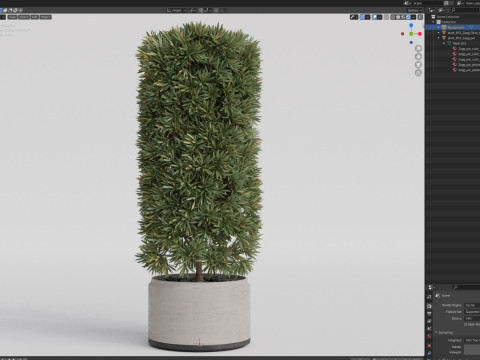Image resolution: width=480 pixels, height=360 pixels.
Task: Open the Object menu in viewport header
Action: coord(46,17)
